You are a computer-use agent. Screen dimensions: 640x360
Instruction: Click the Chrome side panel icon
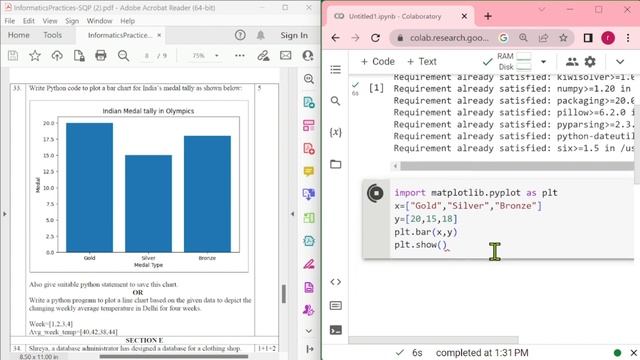click(x=588, y=38)
